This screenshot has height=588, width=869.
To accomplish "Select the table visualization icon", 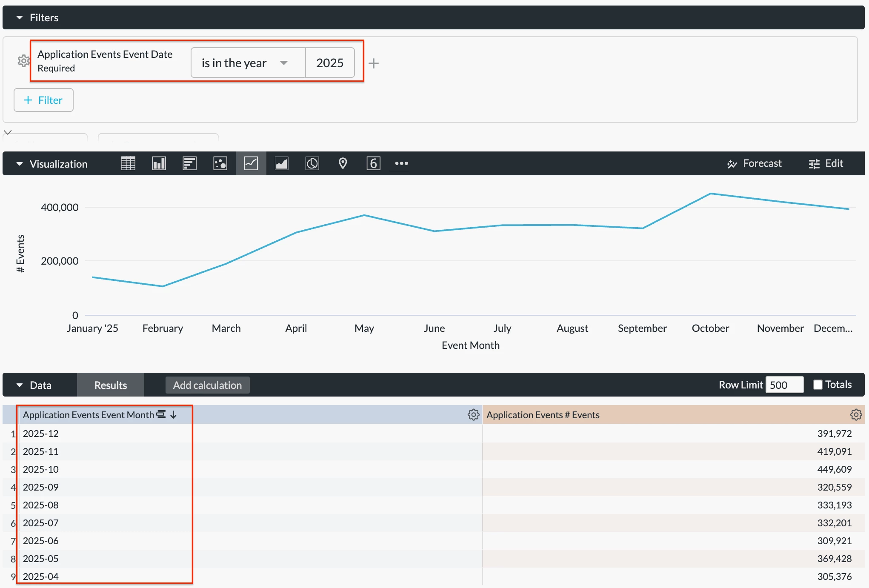I will (128, 163).
